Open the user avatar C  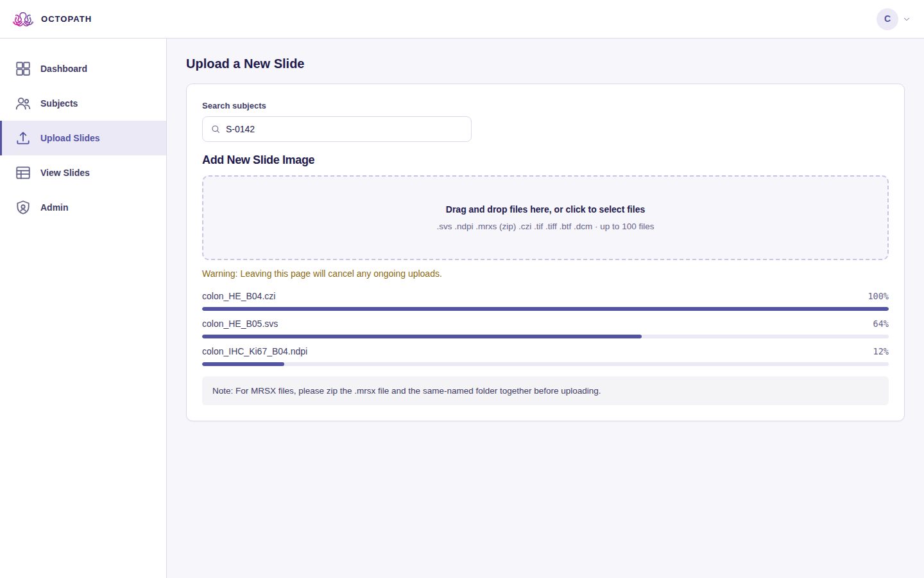point(887,19)
